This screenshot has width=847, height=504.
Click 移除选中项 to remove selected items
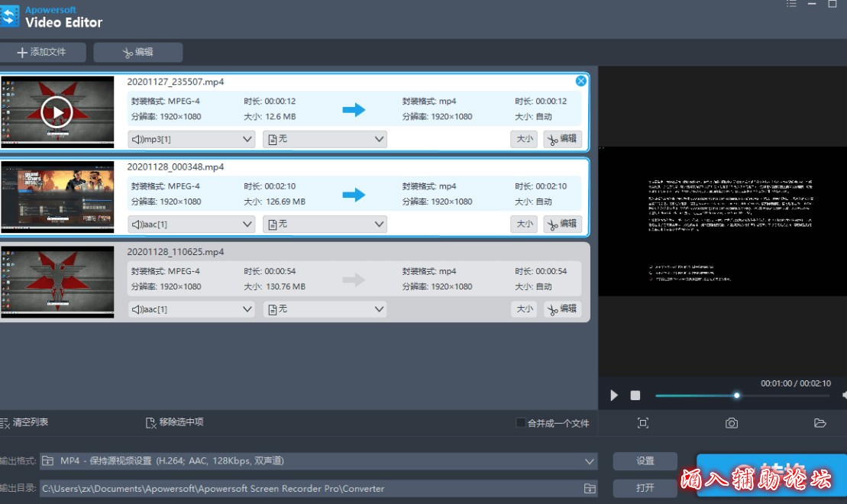[175, 422]
